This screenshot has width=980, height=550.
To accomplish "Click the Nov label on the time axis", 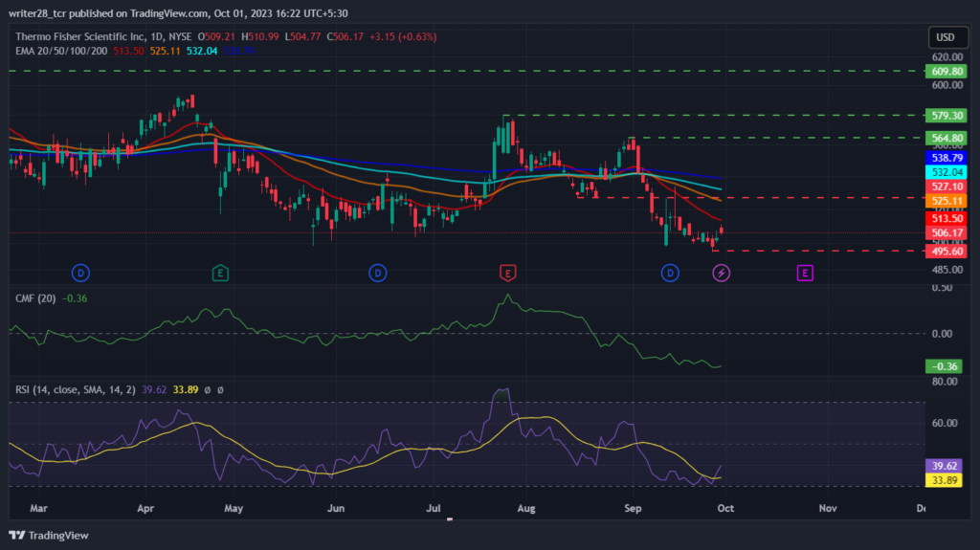I will [828, 509].
